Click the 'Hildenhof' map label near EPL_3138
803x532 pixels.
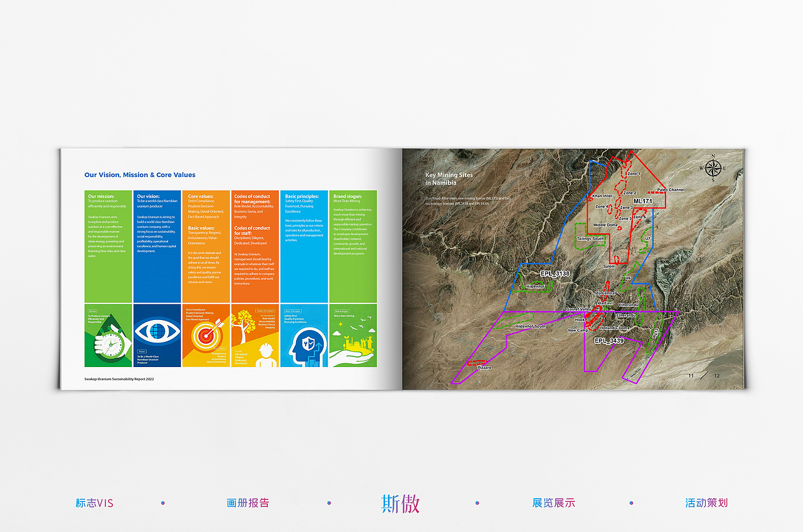coord(535,286)
